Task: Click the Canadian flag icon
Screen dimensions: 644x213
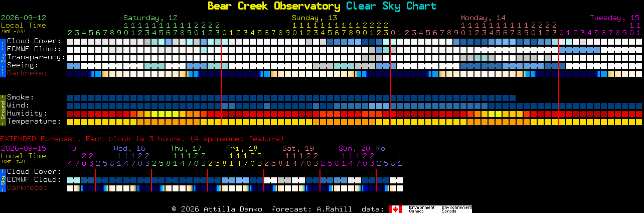Action: pos(396,209)
